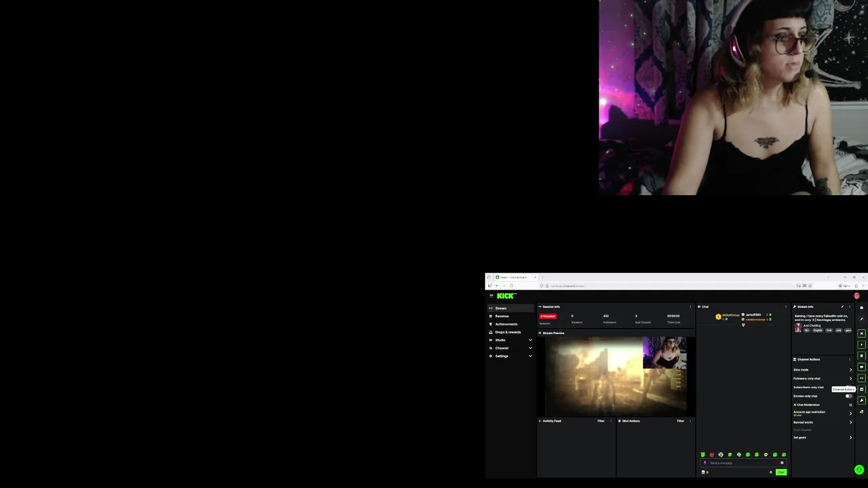Click the pencil icon in right toolbar
Image resolution: width=868 pixels, height=488 pixels.
click(x=862, y=319)
